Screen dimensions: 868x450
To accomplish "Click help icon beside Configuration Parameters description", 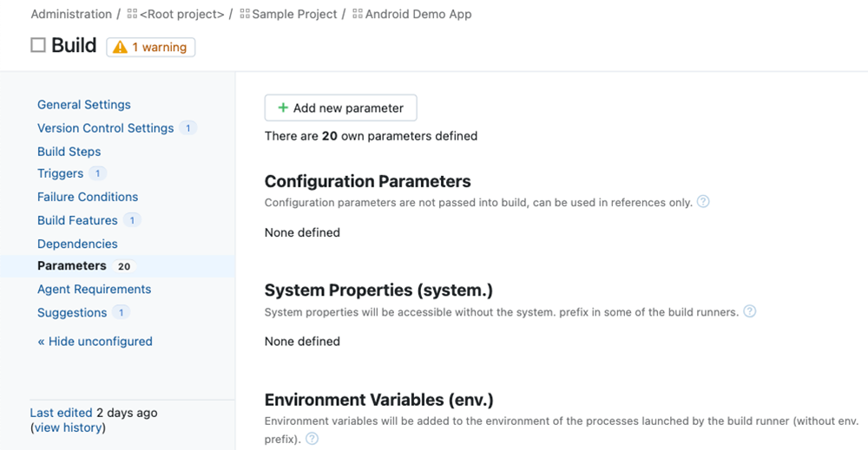I will [703, 201].
